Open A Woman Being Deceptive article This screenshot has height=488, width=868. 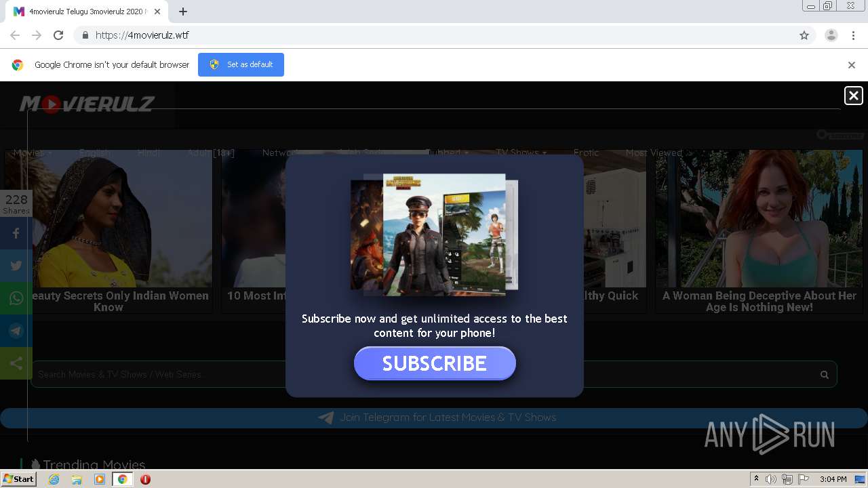(759, 231)
